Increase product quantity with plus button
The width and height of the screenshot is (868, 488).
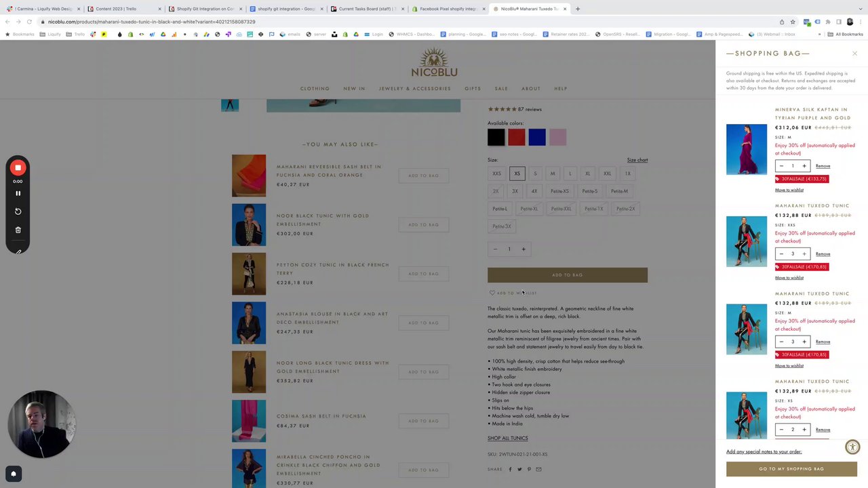pyautogui.click(x=524, y=249)
